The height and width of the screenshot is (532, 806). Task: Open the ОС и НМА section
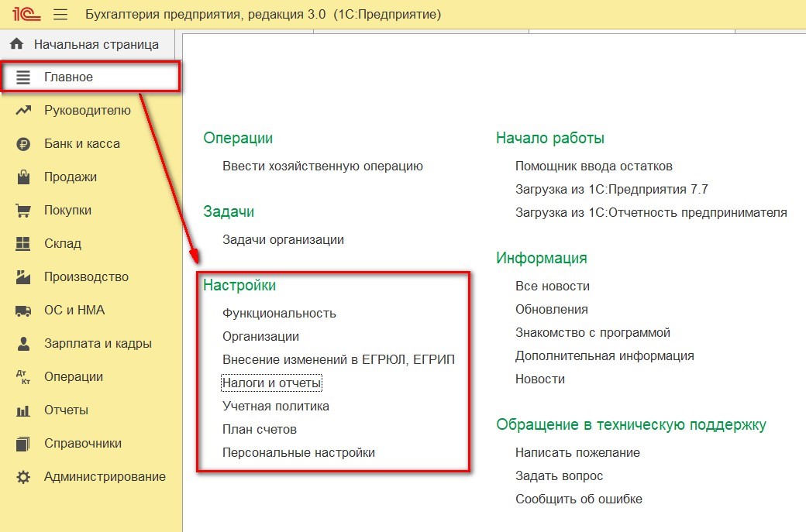[91, 311]
